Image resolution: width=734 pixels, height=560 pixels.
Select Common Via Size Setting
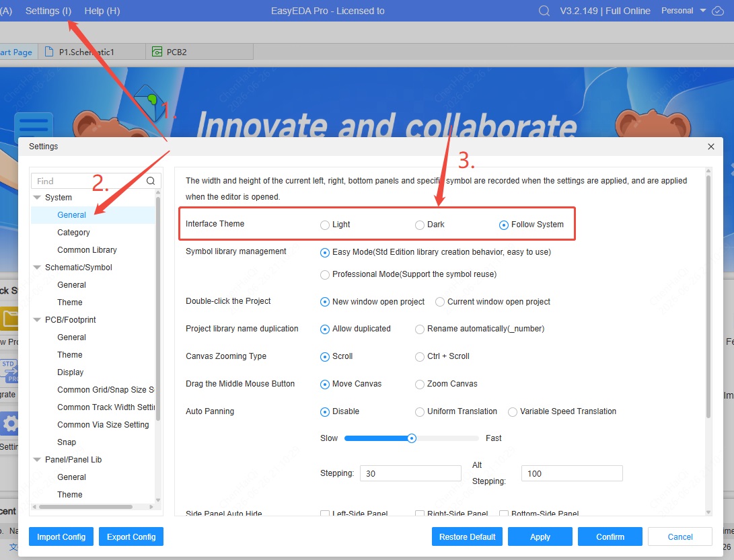pyautogui.click(x=103, y=425)
